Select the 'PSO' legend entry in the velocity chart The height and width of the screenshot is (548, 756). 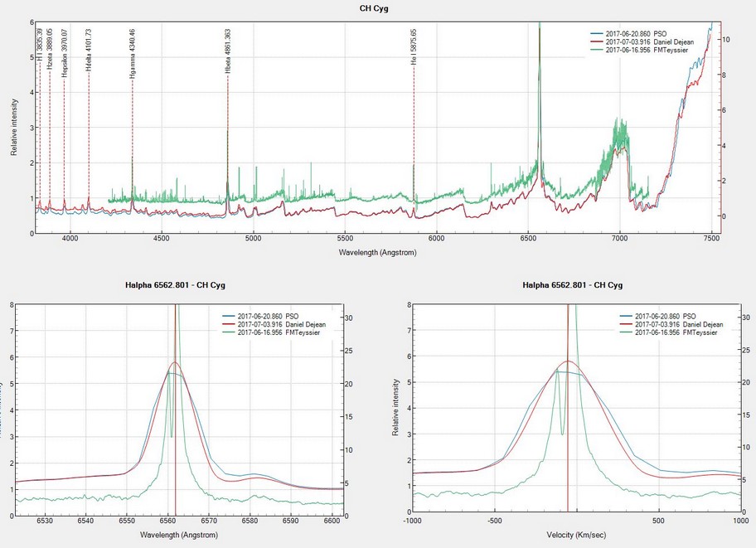658,317
